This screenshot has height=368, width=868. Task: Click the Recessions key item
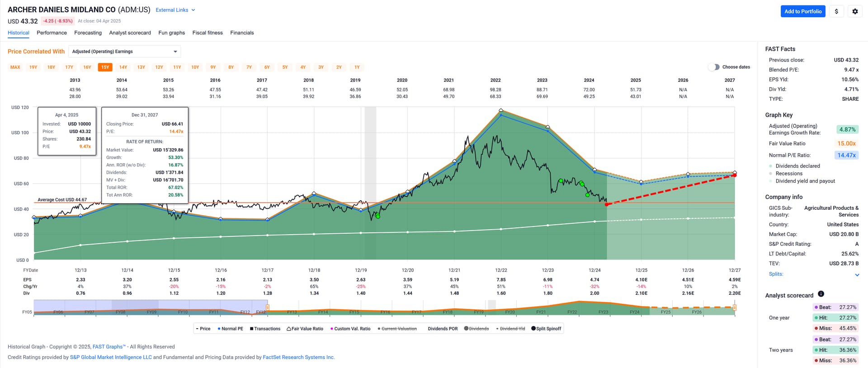pos(786,174)
